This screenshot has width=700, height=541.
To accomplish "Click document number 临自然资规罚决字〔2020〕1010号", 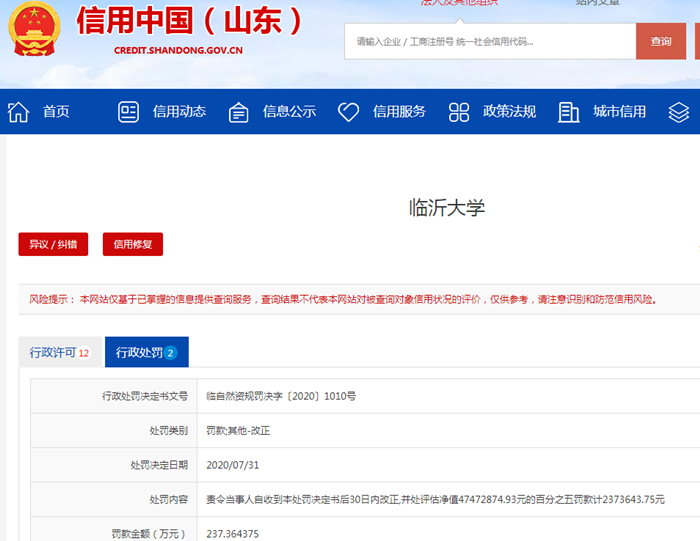I will (x=281, y=396).
